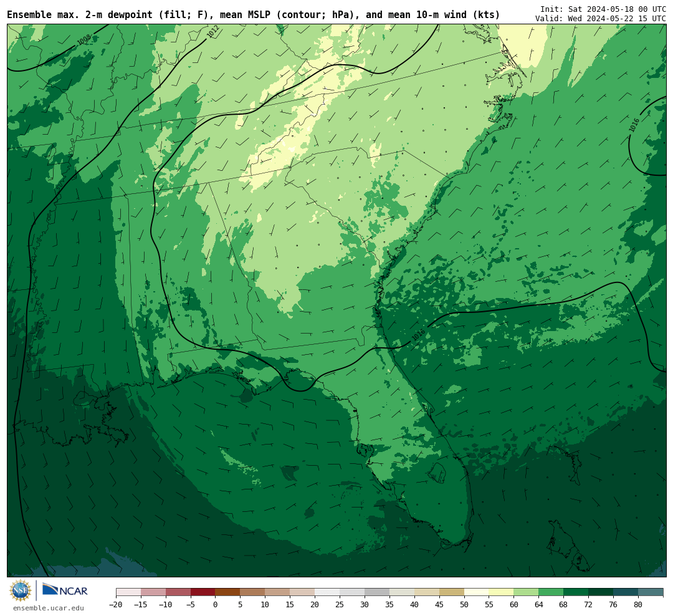Click the 50 colorbar tick label

pos(464,605)
